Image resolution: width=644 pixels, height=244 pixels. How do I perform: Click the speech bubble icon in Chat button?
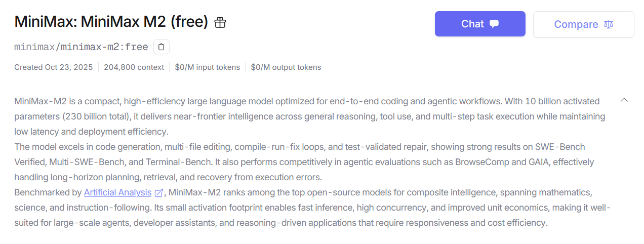click(x=495, y=24)
